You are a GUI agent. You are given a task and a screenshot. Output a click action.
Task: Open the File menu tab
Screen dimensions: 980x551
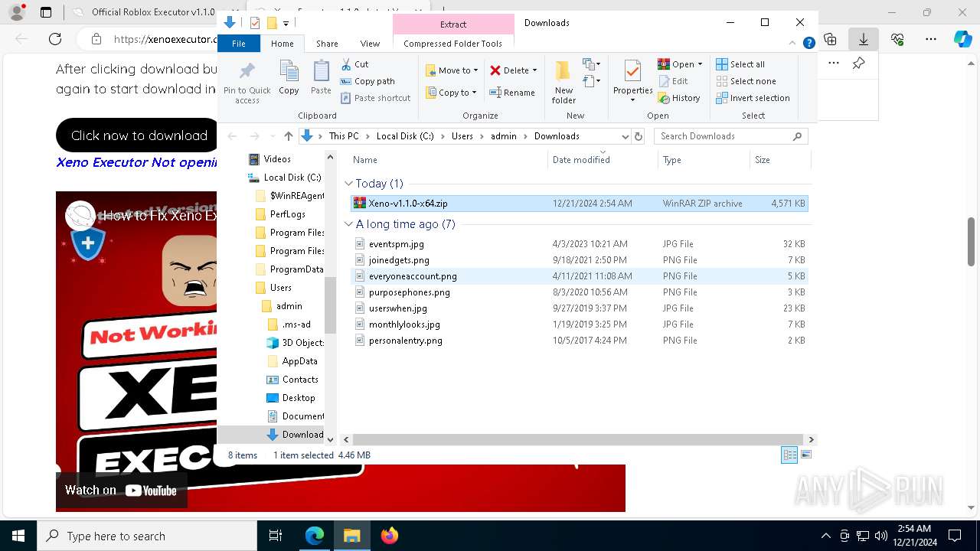239,44
